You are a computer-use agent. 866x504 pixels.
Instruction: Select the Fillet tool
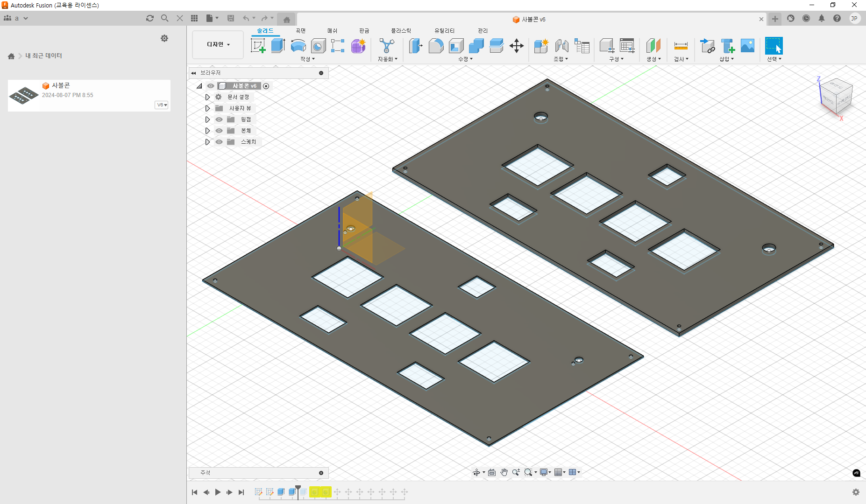pyautogui.click(x=436, y=46)
